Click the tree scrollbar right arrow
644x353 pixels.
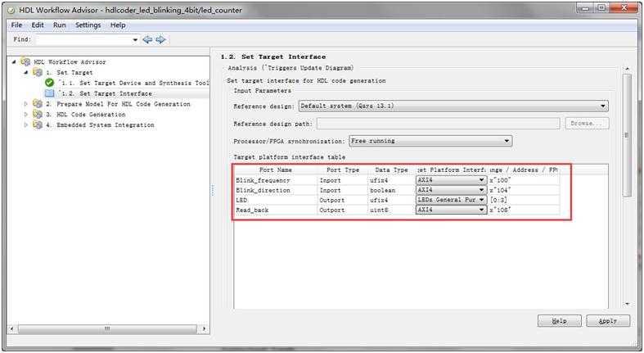(204, 328)
